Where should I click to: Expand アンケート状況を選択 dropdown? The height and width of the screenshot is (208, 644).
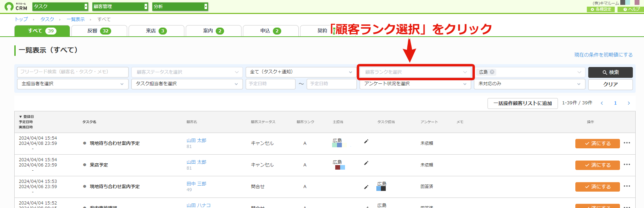click(415, 84)
